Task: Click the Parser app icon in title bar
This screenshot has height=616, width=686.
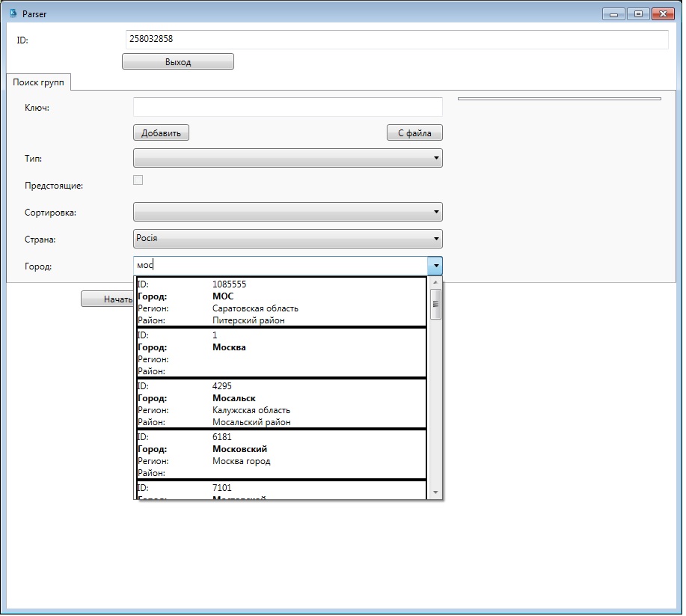Action: (x=12, y=13)
